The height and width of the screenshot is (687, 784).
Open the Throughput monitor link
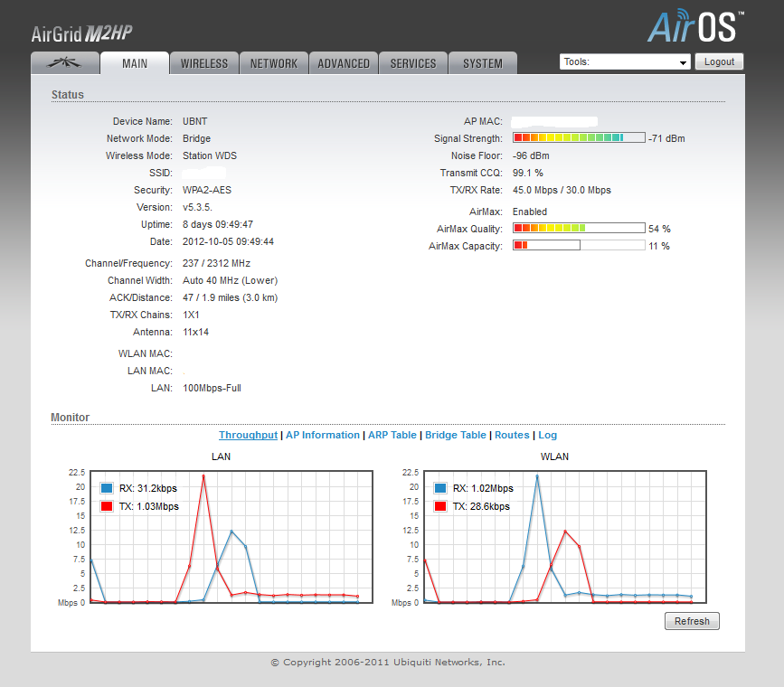[x=248, y=435]
